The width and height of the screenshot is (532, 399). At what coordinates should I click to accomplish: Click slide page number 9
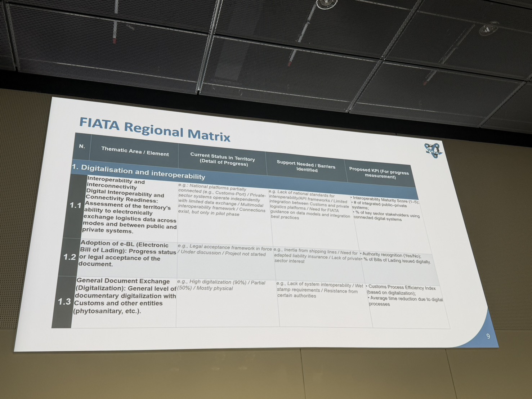(488, 336)
